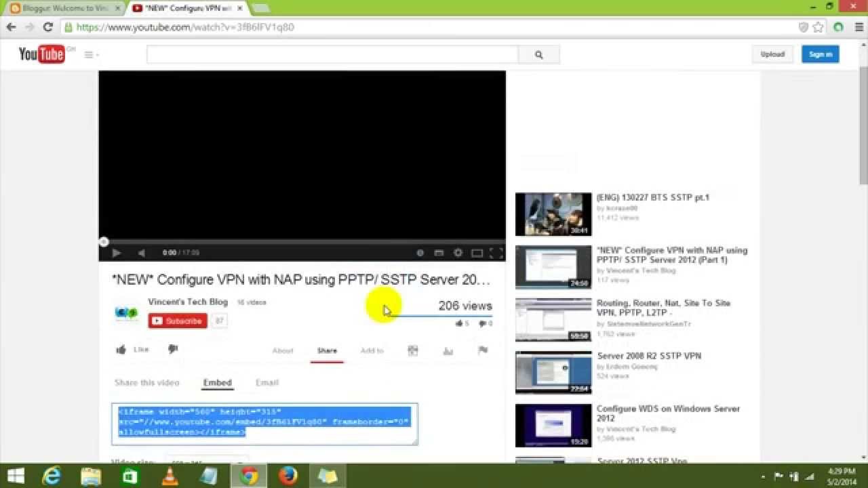
Task: Open VLC media player from the taskbar
Action: 170,476
